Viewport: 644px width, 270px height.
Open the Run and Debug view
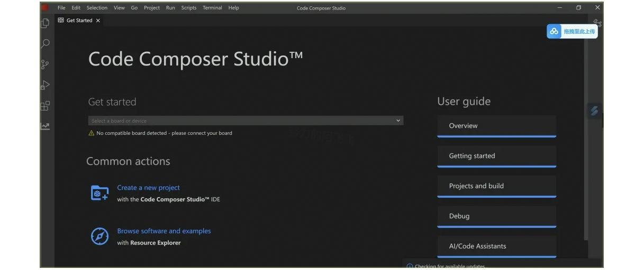click(46, 85)
